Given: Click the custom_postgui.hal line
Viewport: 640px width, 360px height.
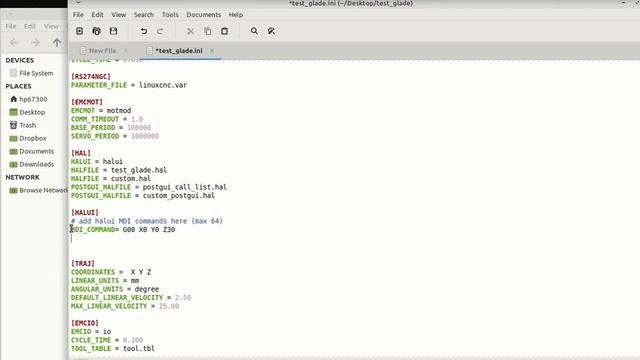Looking at the screenshot, I should click(143, 196).
